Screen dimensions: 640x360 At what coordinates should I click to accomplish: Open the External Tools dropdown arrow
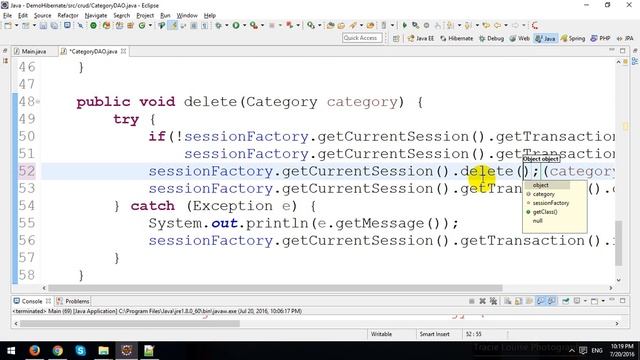click(x=262, y=26)
